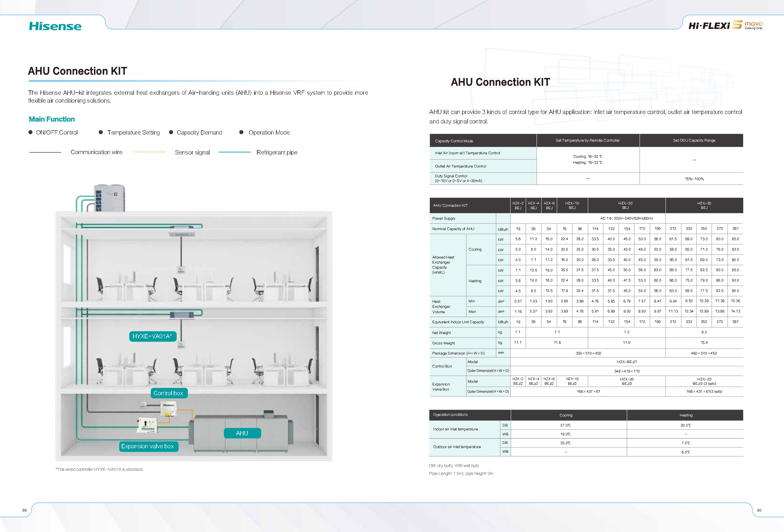The image size is (784, 532).
Task: Click page number 90
Action: (x=759, y=510)
